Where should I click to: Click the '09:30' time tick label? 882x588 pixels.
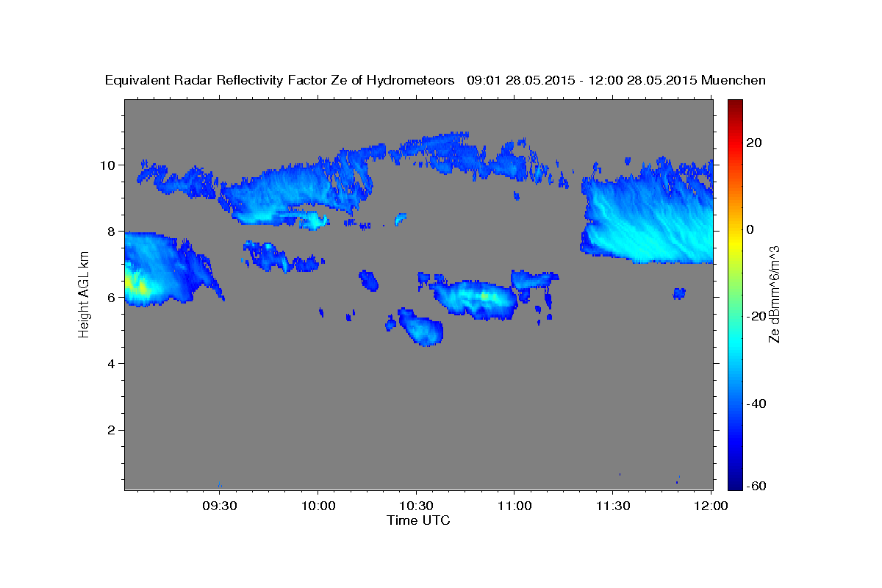(x=219, y=506)
